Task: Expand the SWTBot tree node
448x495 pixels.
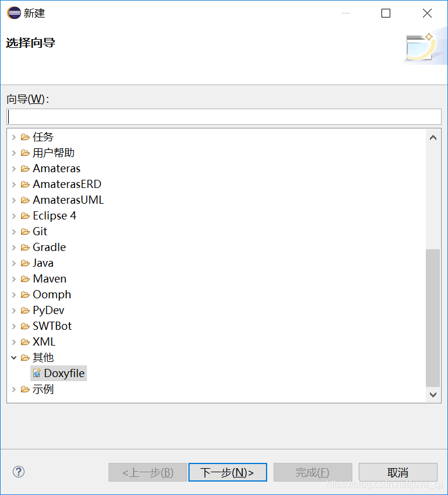Action: click(x=13, y=326)
